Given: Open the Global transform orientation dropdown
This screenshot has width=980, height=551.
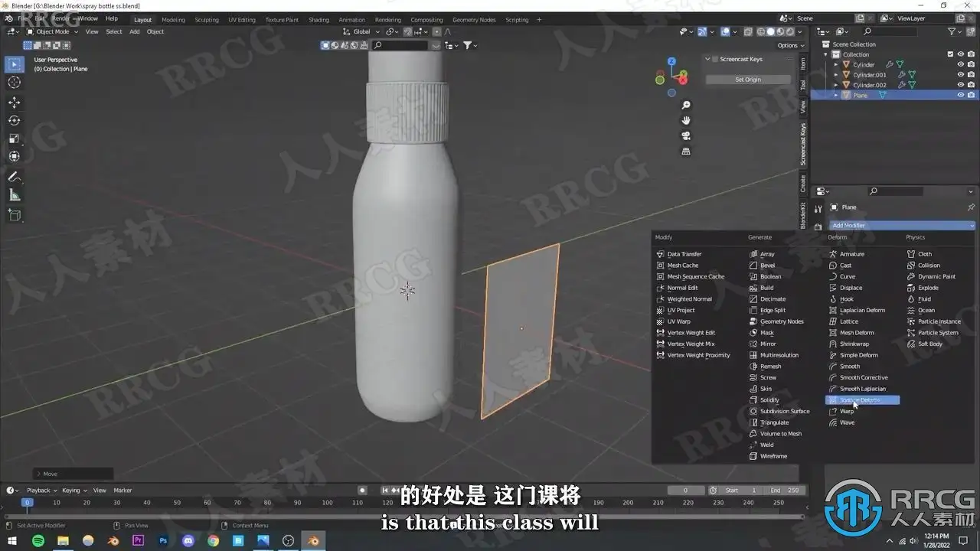Looking at the screenshot, I should tap(361, 31).
